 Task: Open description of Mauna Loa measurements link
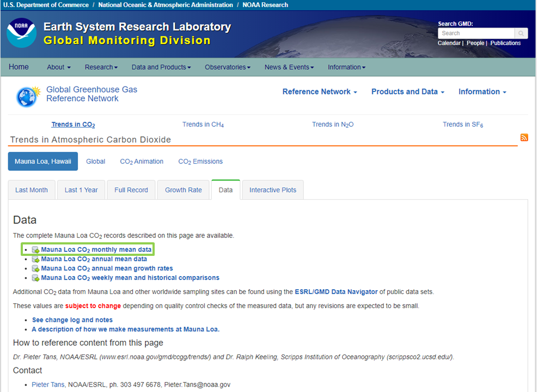126,329
